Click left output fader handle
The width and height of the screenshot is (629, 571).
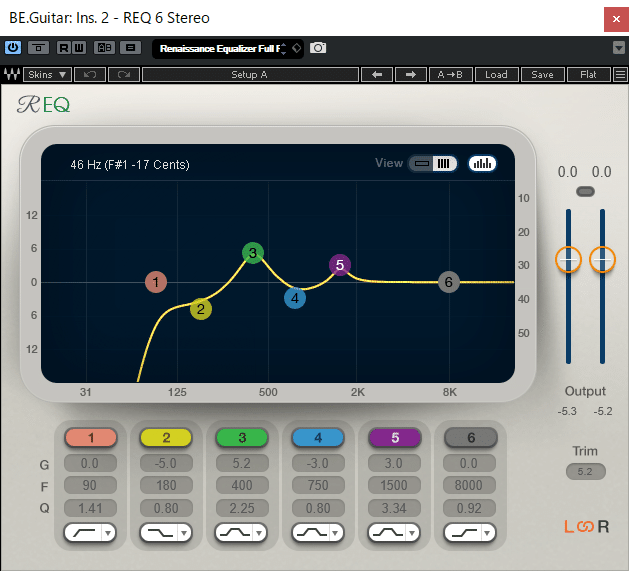pyautogui.click(x=568, y=260)
